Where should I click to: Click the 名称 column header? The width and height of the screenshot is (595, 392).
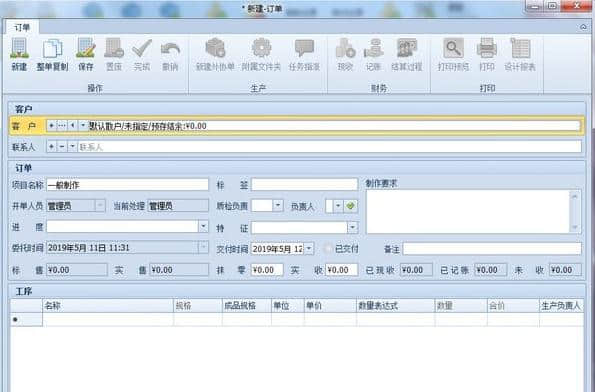(107, 305)
